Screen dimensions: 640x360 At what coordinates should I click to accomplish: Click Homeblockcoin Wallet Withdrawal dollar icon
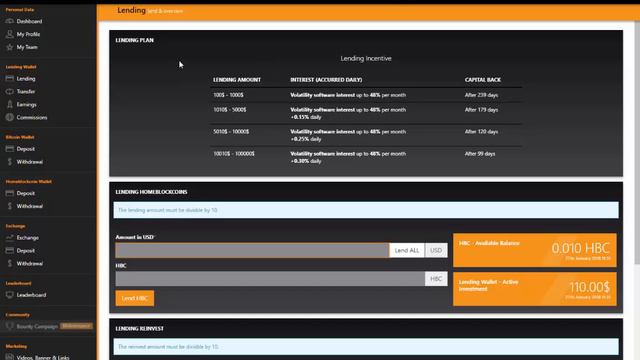coord(10,206)
